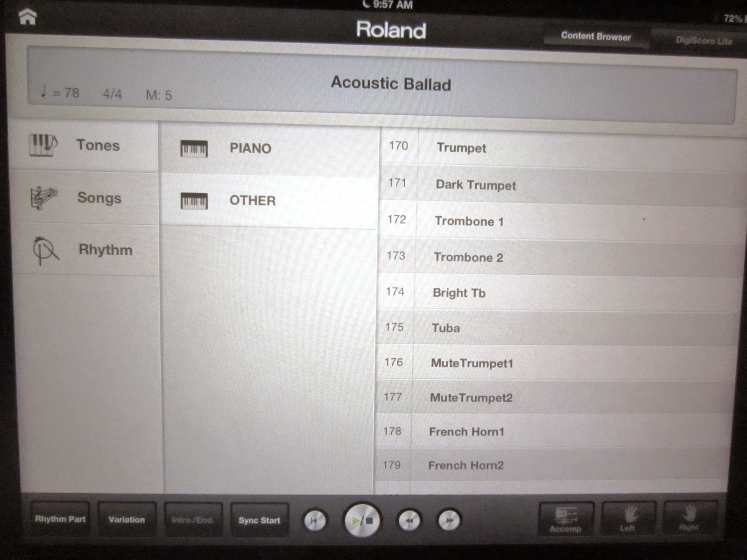Image resolution: width=747 pixels, height=560 pixels.
Task: Tap the Acoustic Ballad title
Action: click(391, 84)
